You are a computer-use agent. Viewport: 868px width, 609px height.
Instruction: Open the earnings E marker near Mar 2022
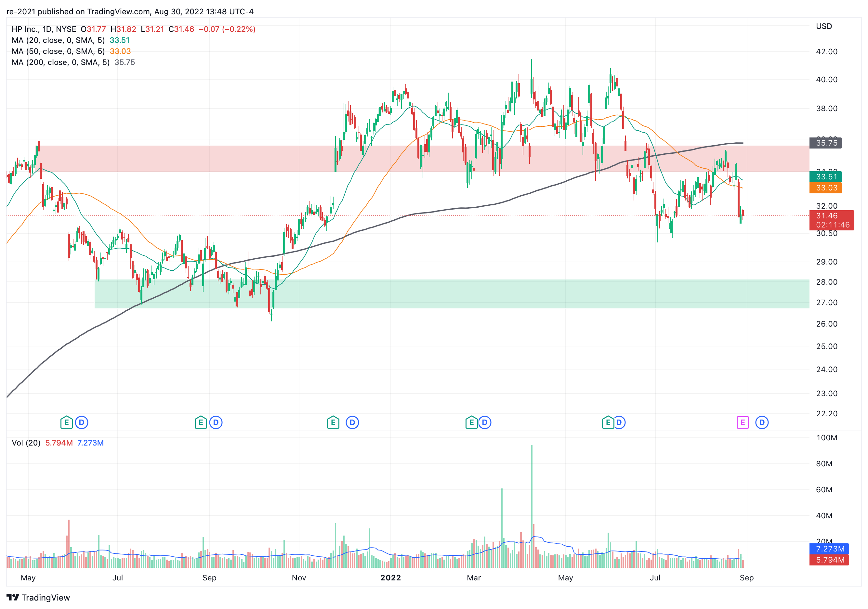tap(471, 422)
